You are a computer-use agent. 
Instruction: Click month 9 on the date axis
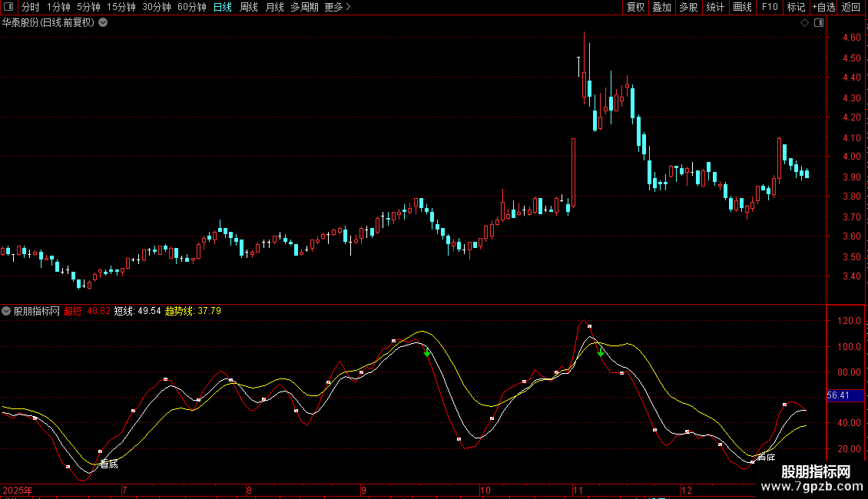point(363,490)
